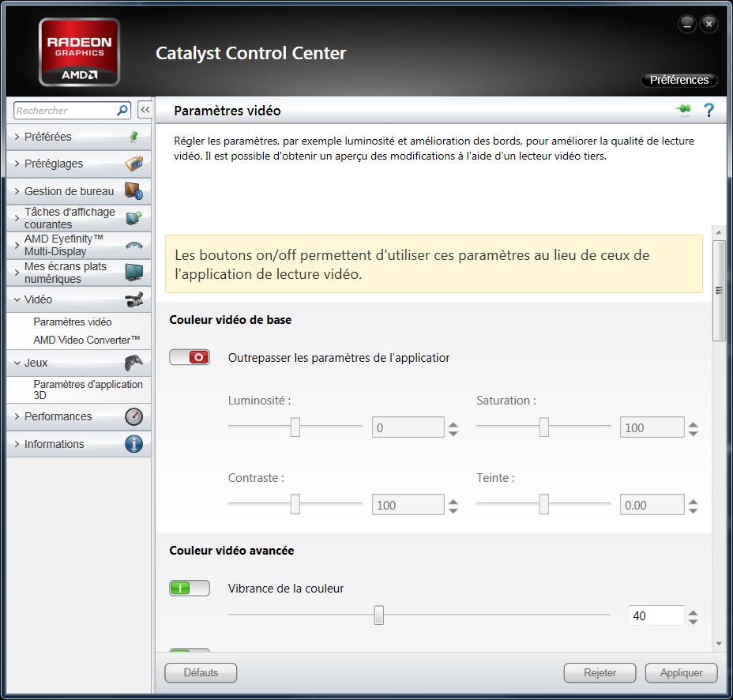This screenshot has height=700, width=733.
Task: Open AMD Video Converter in the sidebar
Action: click(x=86, y=340)
